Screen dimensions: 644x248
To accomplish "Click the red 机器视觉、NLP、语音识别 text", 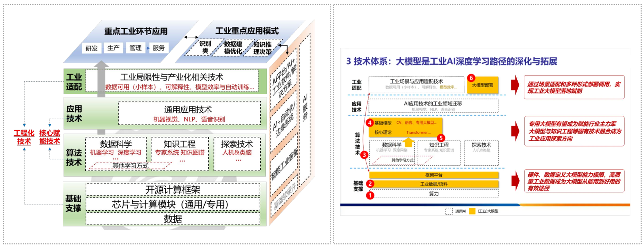I will [x=189, y=119].
